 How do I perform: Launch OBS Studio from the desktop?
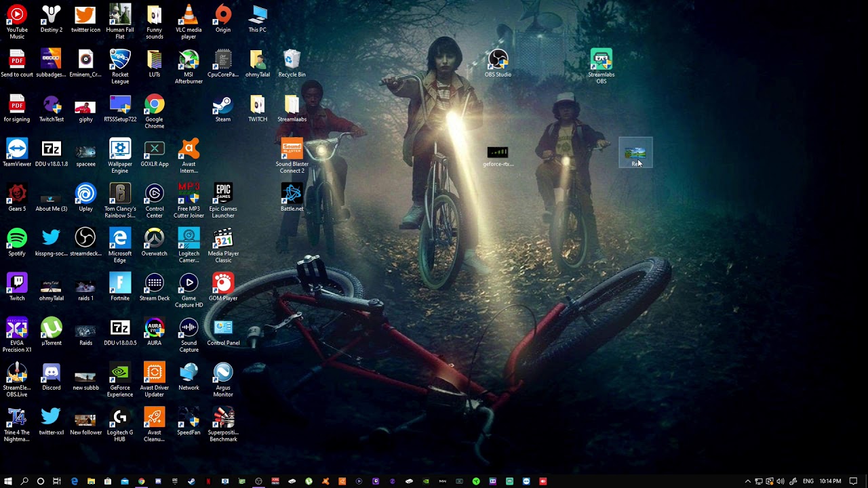pyautogui.click(x=498, y=64)
